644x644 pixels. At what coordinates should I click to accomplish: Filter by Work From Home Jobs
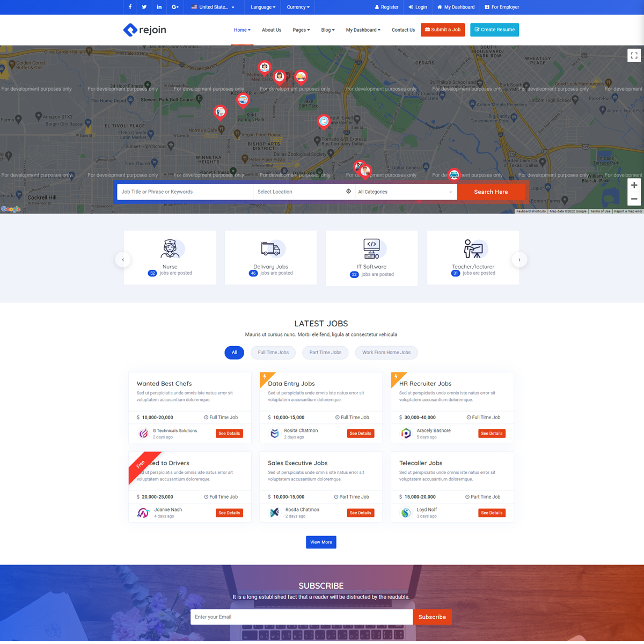[x=386, y=353]
